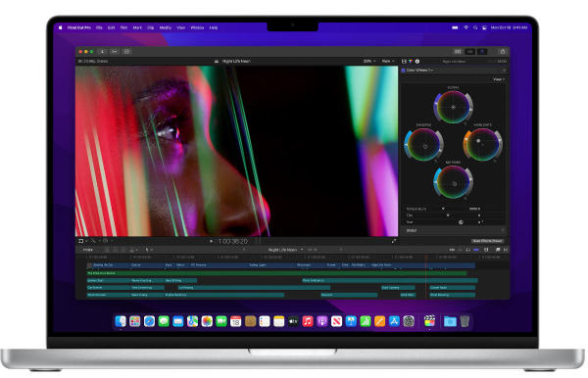The image size is (588, 378).
Task: Toggle timeline snapping
Action: pos(476,250)
